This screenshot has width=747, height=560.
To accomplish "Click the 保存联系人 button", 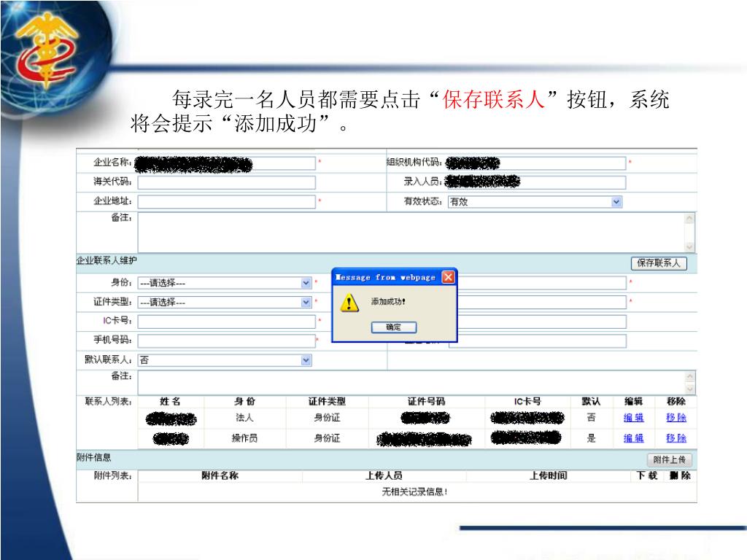I will pos(659,263).
